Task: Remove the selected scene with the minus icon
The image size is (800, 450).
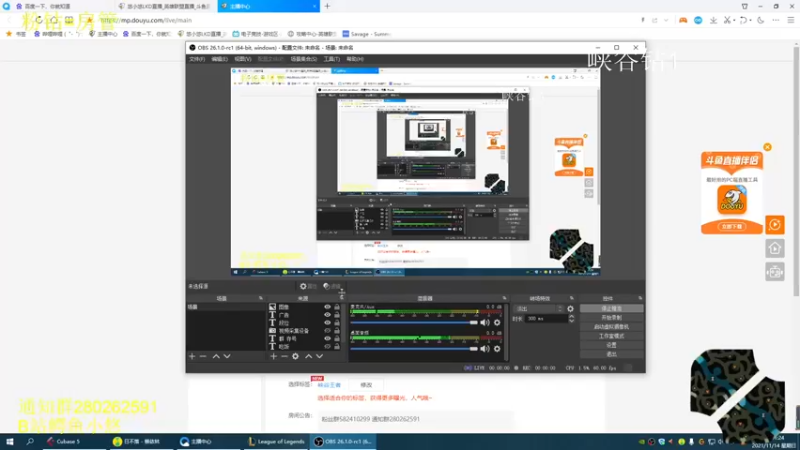Action: click(x=203, y=356)
